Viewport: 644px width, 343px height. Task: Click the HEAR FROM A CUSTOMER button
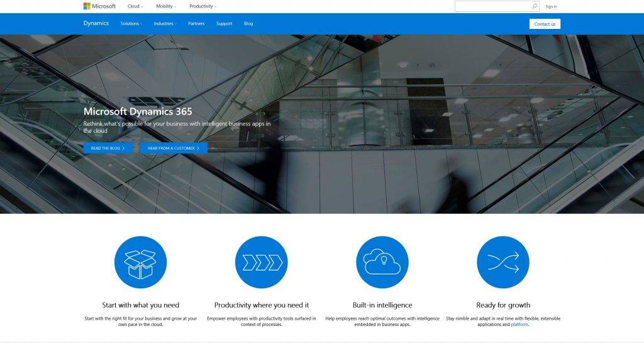click(174, 148)
